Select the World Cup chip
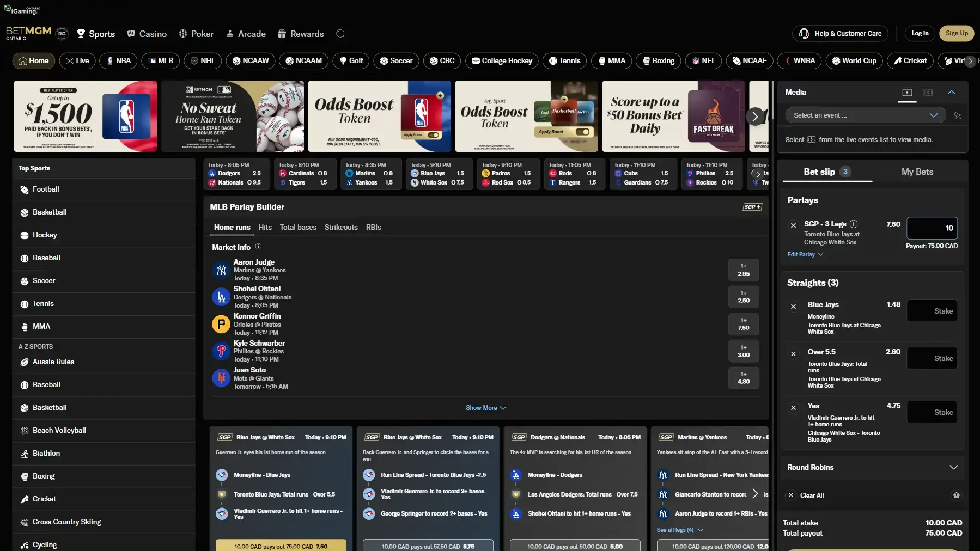This screenshot has height=551, width=980. (x=854, y=60)
